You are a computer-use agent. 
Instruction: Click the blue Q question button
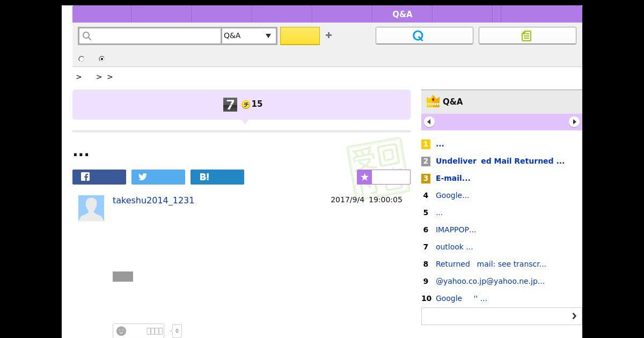pyautogui.click(x=425, y=35)
